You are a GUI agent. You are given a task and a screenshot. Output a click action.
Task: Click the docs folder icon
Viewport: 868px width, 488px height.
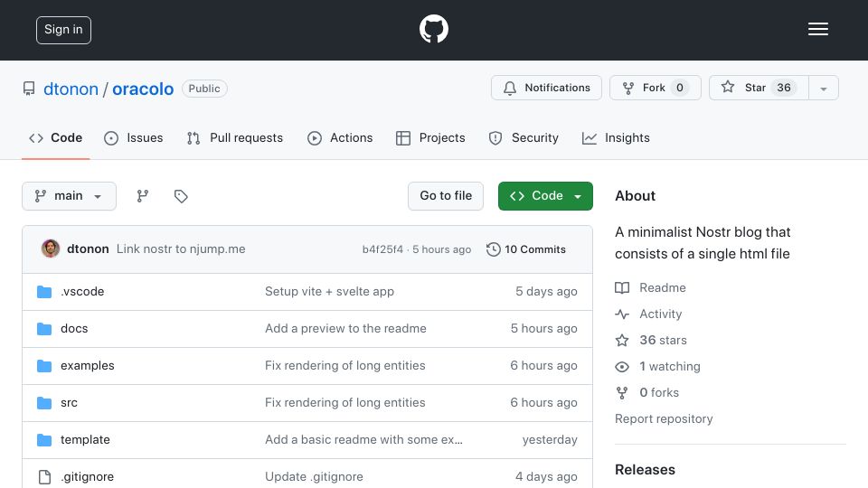44,329
